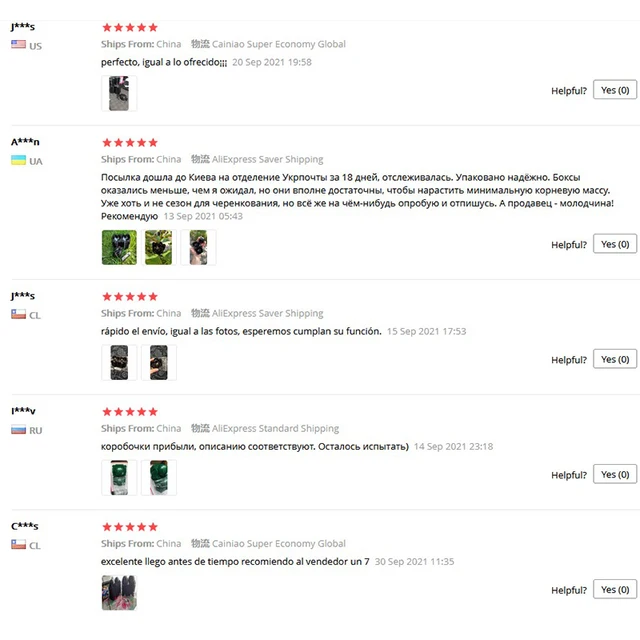The height and width of the screenshot is (640, 640).
Task: Open third photo thumbnail in A***n's review
Action: tap(198, 247)
